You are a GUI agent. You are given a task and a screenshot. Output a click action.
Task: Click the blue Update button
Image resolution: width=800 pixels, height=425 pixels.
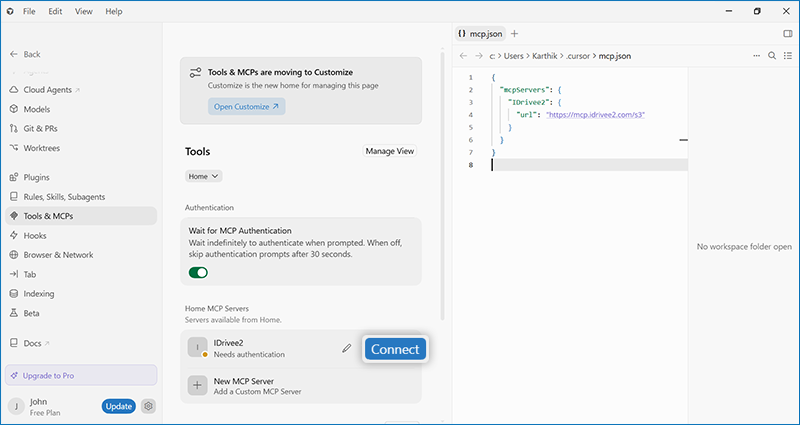click(x=118, y=406)
